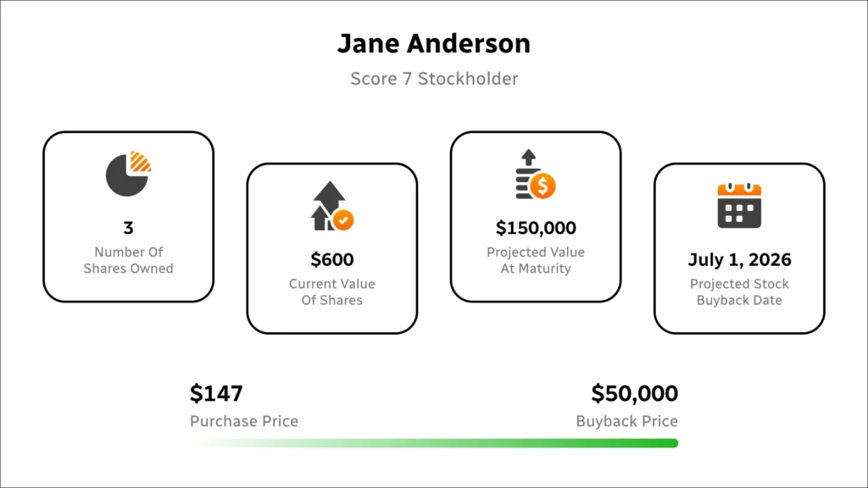
Task: Select the July 1, 2026 date
Action: pyautogui.click(x=739, y=259)
